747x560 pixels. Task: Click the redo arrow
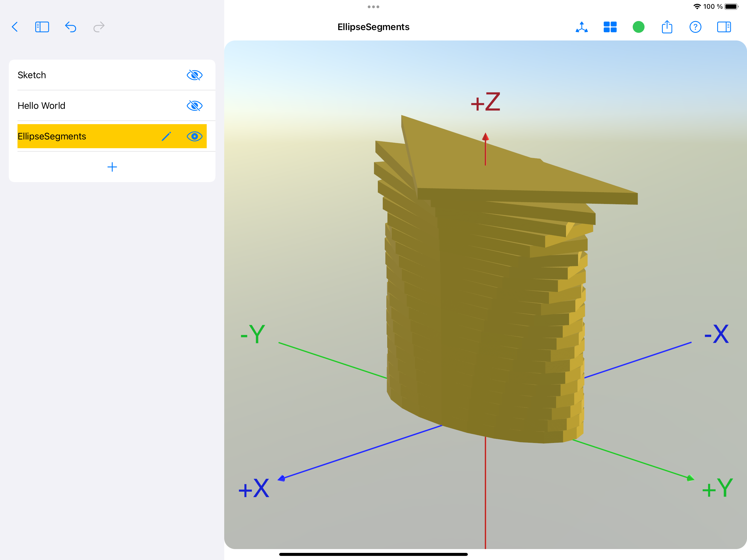pyautogui.click(x=99, y=27)
